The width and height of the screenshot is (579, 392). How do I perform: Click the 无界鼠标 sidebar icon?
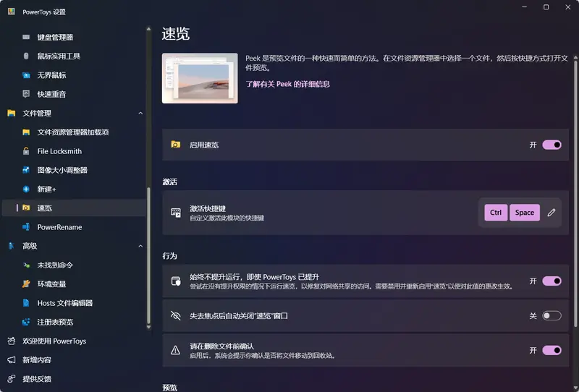26,75
